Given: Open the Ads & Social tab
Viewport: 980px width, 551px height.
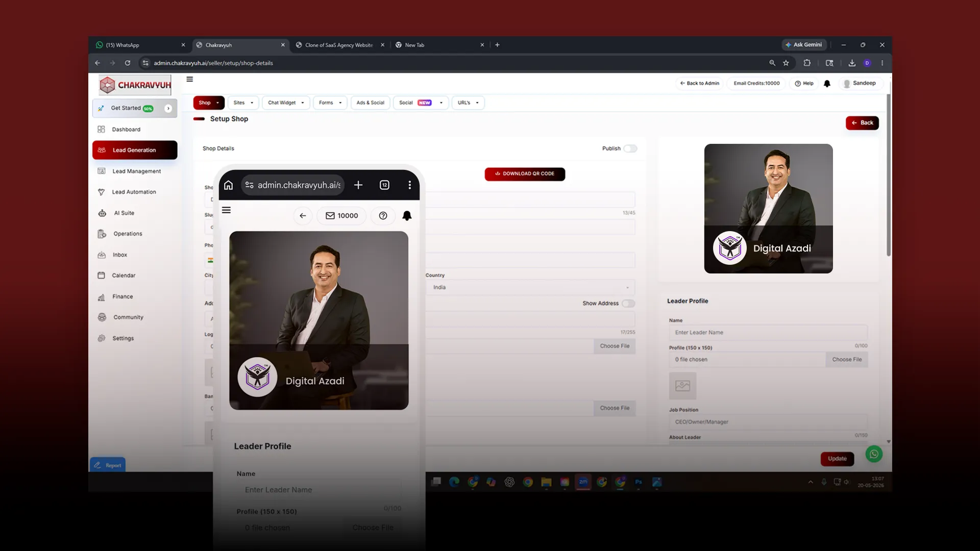Looking at the screenshot, I should (x=371, y=103).
